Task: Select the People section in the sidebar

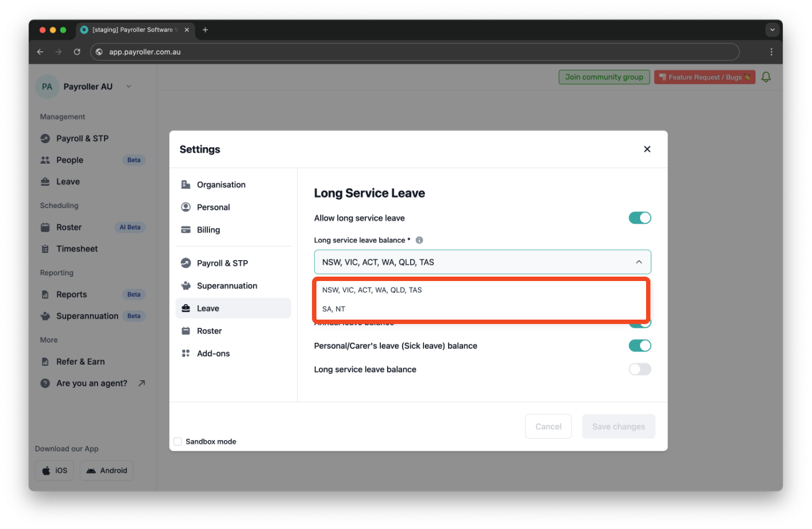Action: tap(69, 160)
